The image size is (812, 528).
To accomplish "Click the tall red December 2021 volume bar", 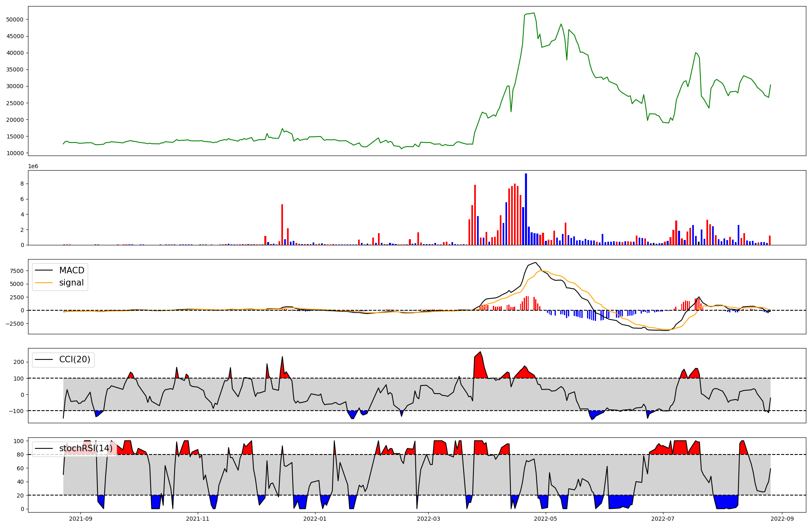I will click(x=282, y=225).
